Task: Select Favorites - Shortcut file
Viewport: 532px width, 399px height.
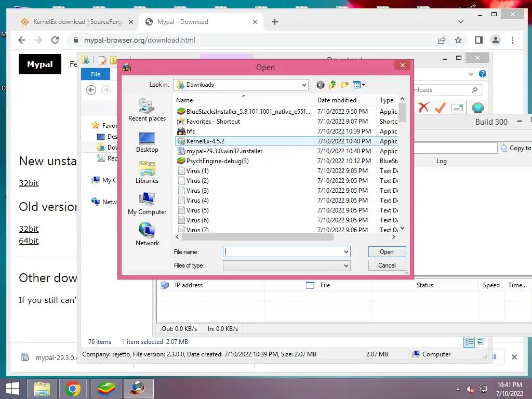Action: [x=208, y=122]
